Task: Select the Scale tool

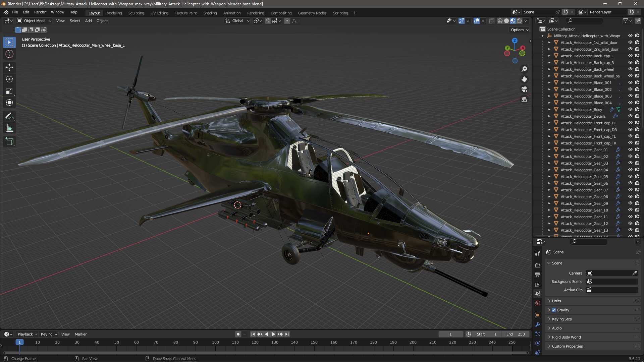Action: click(x=9, y=91)
